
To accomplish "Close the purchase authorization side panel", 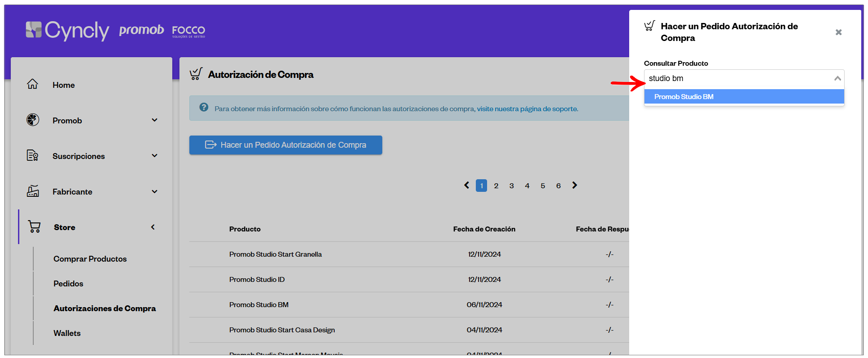I will coord(838,32).
